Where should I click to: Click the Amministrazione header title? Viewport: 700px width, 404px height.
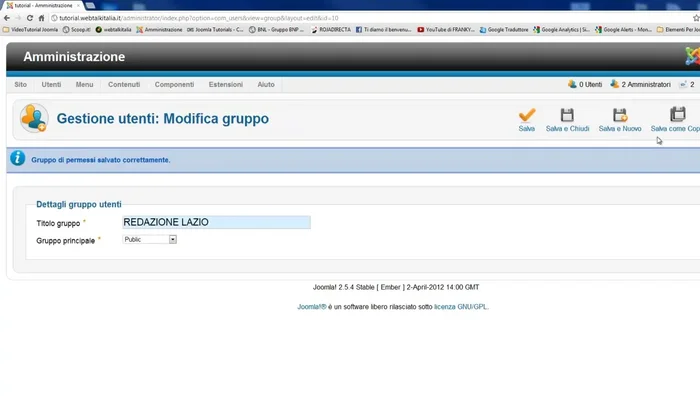[x=74, y=57]
